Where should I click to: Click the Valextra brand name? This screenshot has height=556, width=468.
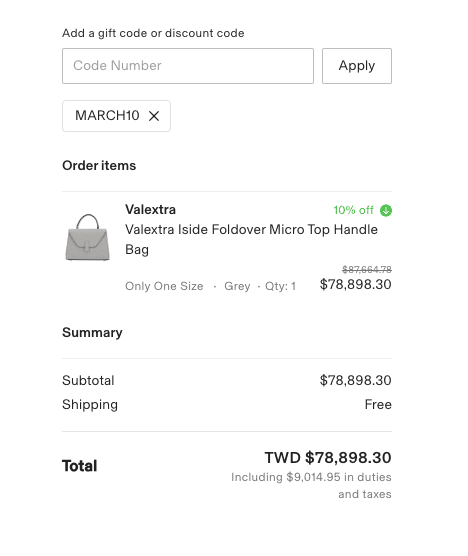[x=150, y=210]
